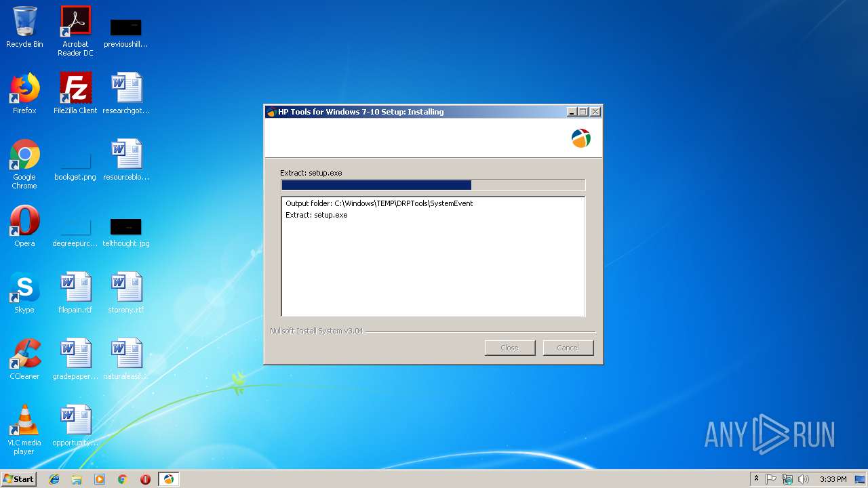The image size is (868, 488).
Task: Open Opera from the taskbar
Action: [x=145, y=479]
